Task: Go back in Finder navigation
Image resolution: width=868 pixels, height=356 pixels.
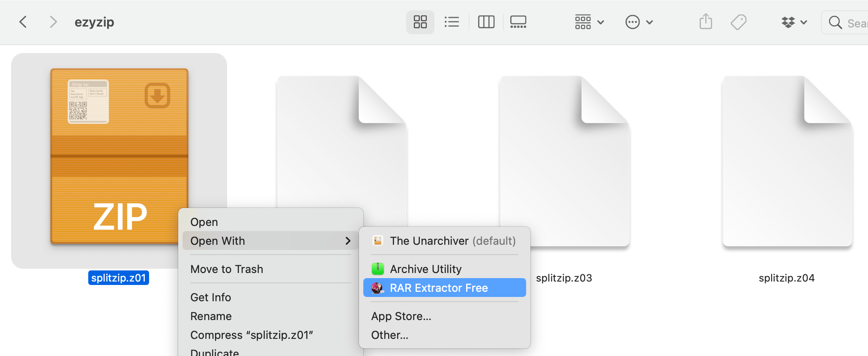Action: pos(23,22)
